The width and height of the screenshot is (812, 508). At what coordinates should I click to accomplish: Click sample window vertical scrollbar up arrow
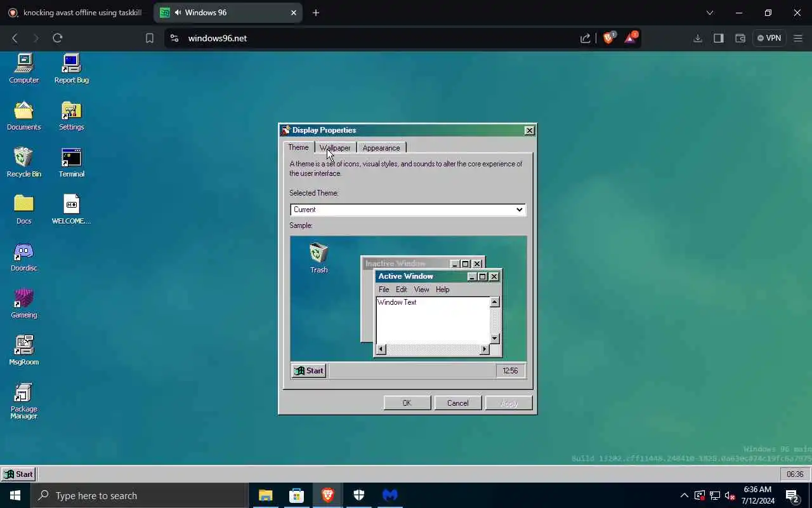click(x=495, y=302)
